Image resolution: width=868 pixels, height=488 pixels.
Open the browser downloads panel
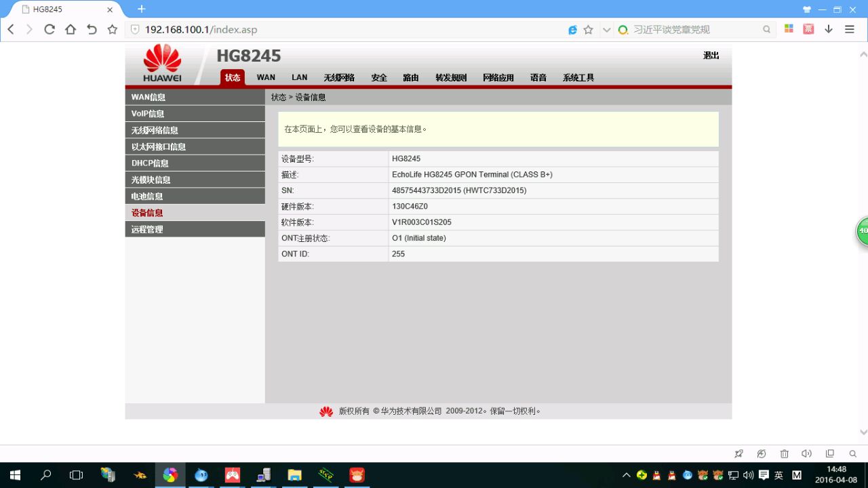click(x=829, y=29)
